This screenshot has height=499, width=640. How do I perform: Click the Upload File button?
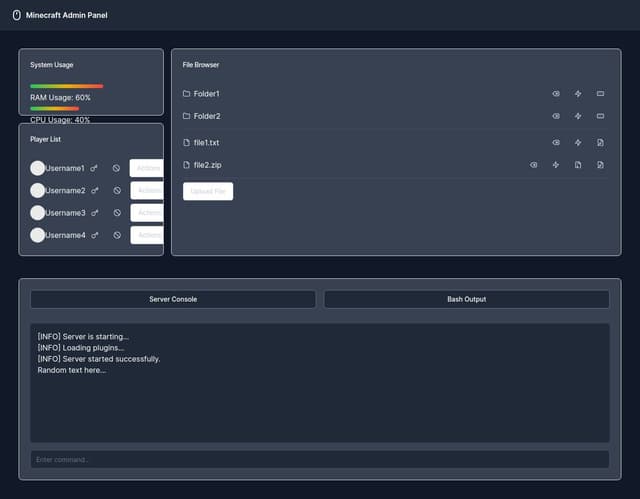(x=208, y=191)
